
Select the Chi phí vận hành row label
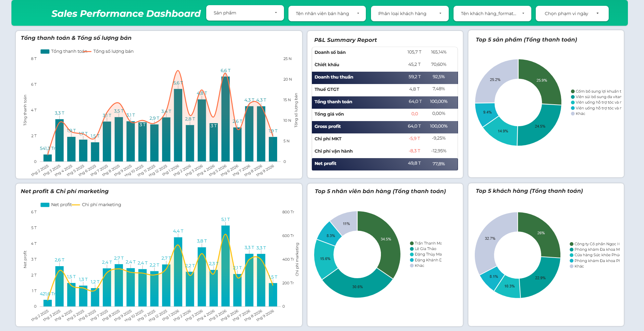pyautogui.click(x=334, y=151)
